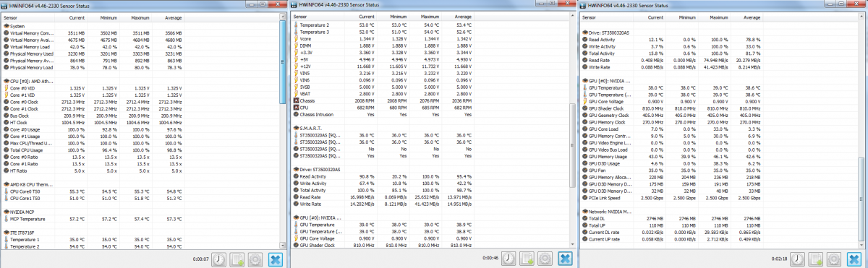The image size is (868, 268).
Task: Open sensor settings gear in the 0:00:46 window
Action: point(544,259)
